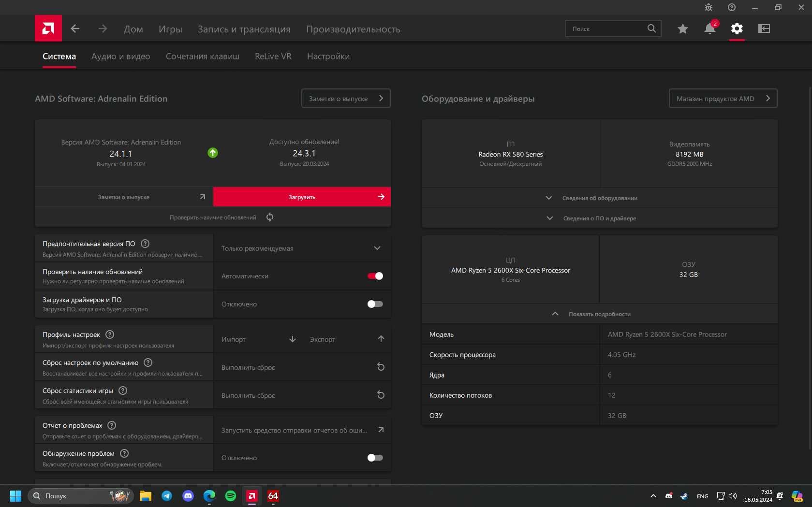This screenshot has width=812, height=507.
Task: Click top Заметки о выпуске button
Action: [x=346, y=98]
